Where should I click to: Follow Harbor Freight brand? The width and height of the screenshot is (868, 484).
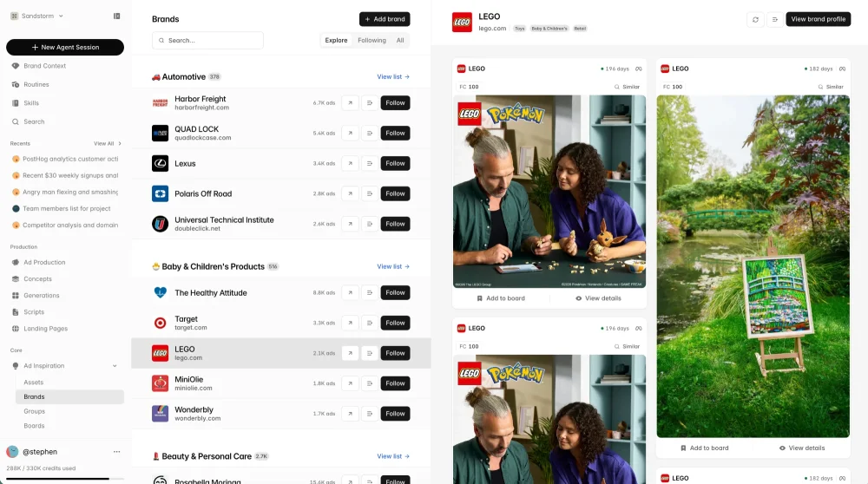tap(395, 103)
